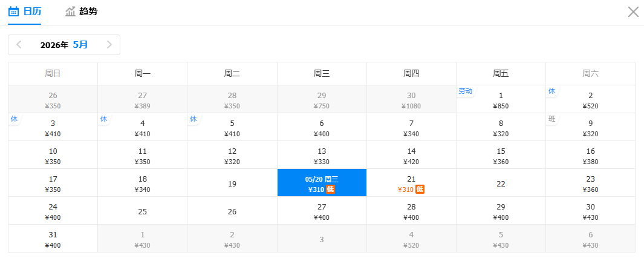Viewport: 644px width, 264px height.
Task: Go to the previous month
Action: (19, 44)
